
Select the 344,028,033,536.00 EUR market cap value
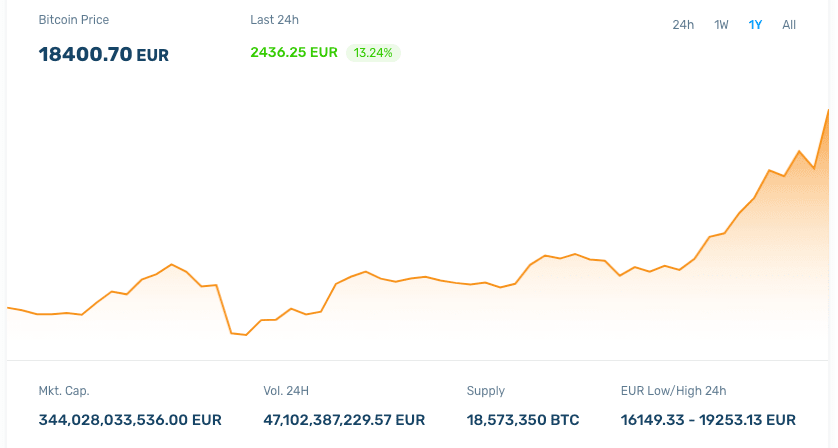(x=130, y=420)
